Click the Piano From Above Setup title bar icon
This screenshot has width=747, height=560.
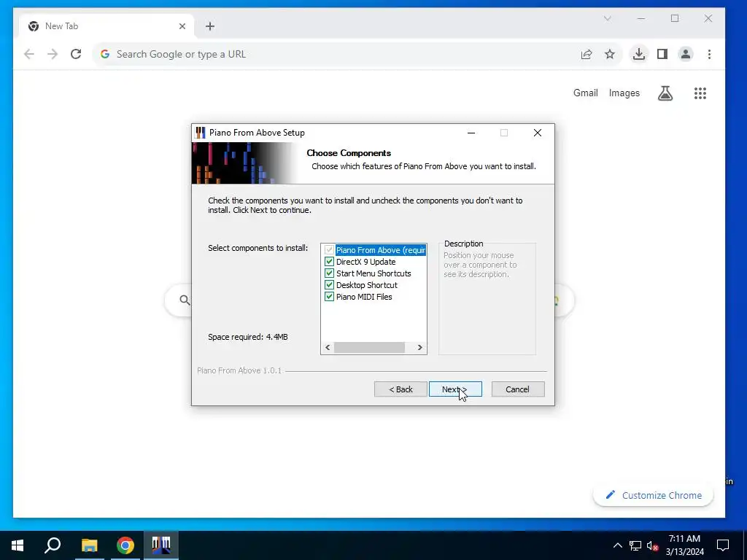tap(200, 133)
